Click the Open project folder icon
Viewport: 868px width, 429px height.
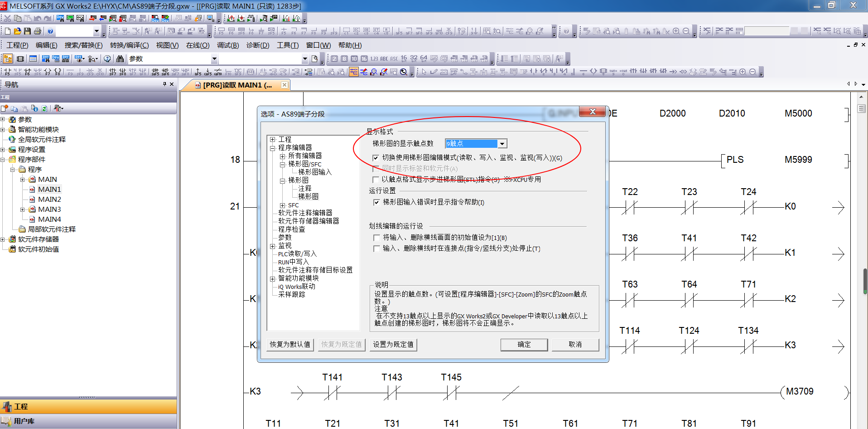[x=17, y=31]
